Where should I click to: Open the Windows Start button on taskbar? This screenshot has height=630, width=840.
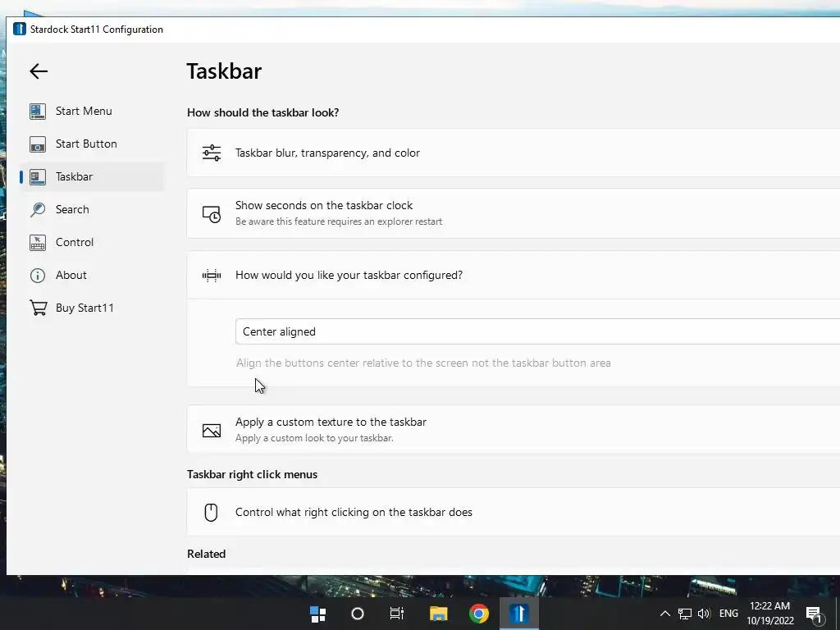pos(318,614)
